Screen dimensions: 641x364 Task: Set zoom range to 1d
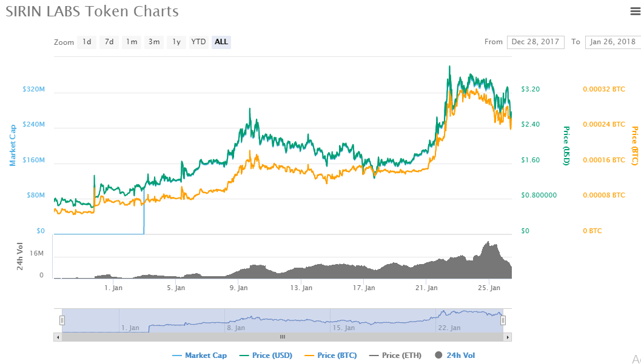pos(87,42)
